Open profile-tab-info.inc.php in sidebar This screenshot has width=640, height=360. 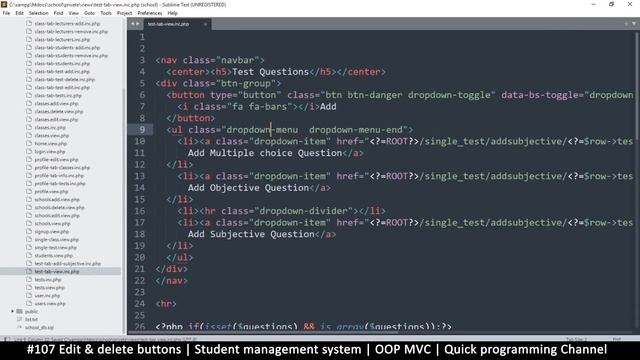[59, 176]
